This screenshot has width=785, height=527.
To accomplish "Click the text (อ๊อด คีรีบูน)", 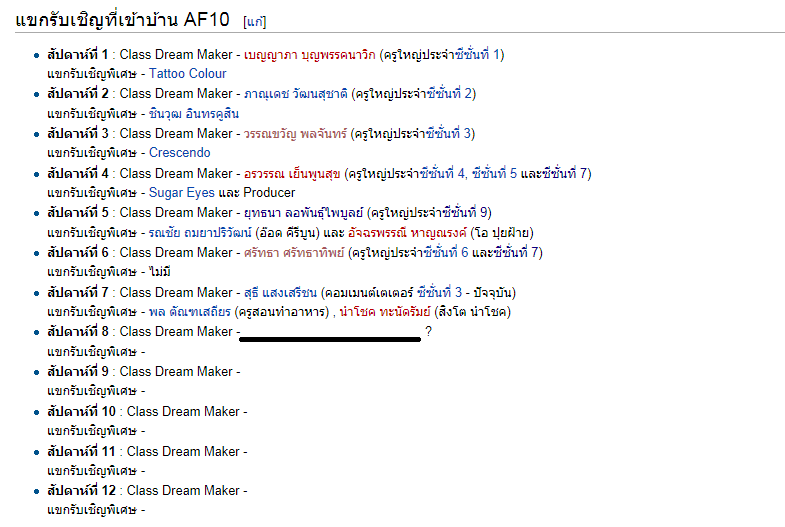I will click(287, 233).
